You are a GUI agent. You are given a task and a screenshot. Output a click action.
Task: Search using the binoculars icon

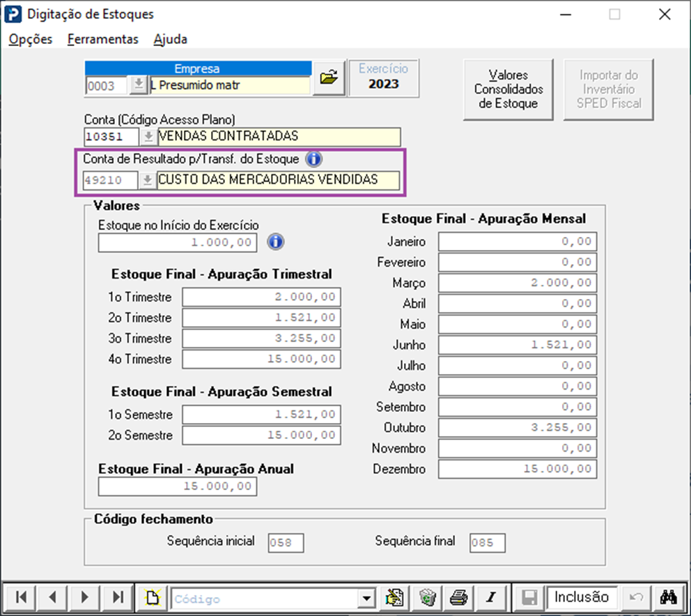tap(669, 597)
